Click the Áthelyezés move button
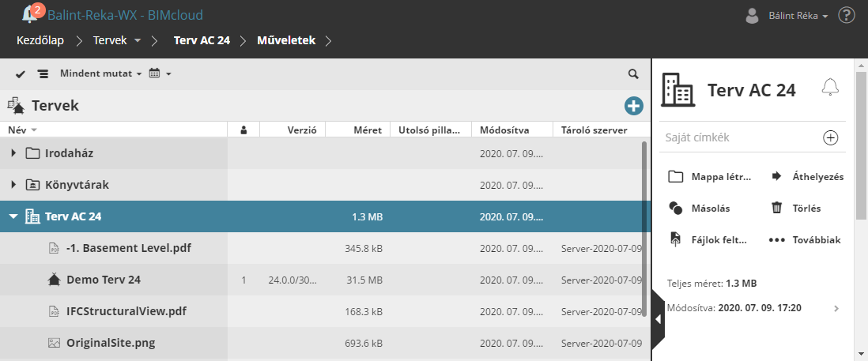Screen dimensions: 868x361 pos(806,177)
